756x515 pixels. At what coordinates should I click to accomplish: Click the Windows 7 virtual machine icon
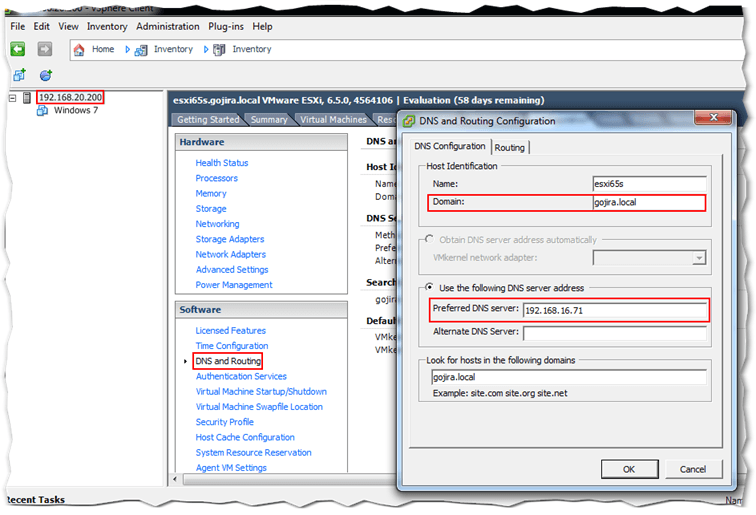pyautogui.click(x=42, y=110)
